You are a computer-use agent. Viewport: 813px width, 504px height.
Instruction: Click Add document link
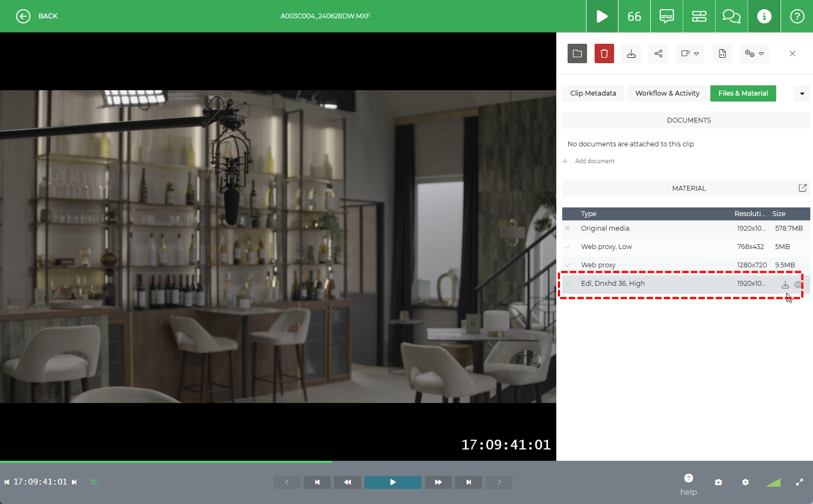point(595,160)
